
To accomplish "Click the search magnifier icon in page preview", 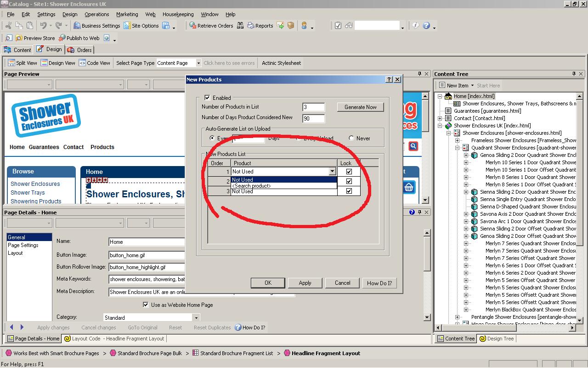I will click(413, 146).
